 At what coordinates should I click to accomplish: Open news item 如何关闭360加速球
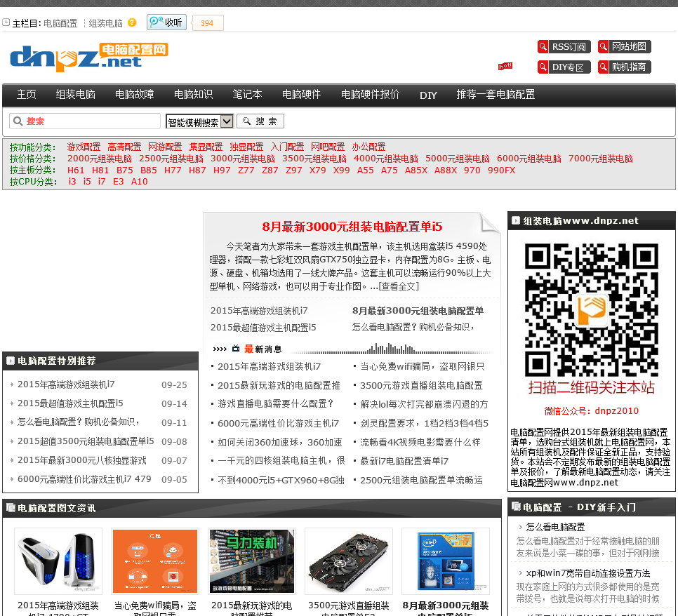pos(280,442)
